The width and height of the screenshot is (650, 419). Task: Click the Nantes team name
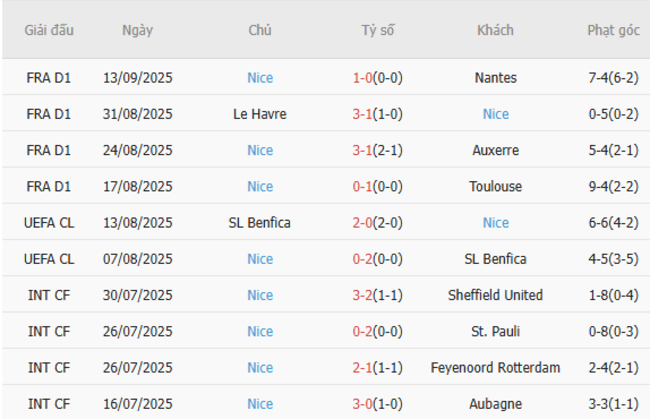495,78
